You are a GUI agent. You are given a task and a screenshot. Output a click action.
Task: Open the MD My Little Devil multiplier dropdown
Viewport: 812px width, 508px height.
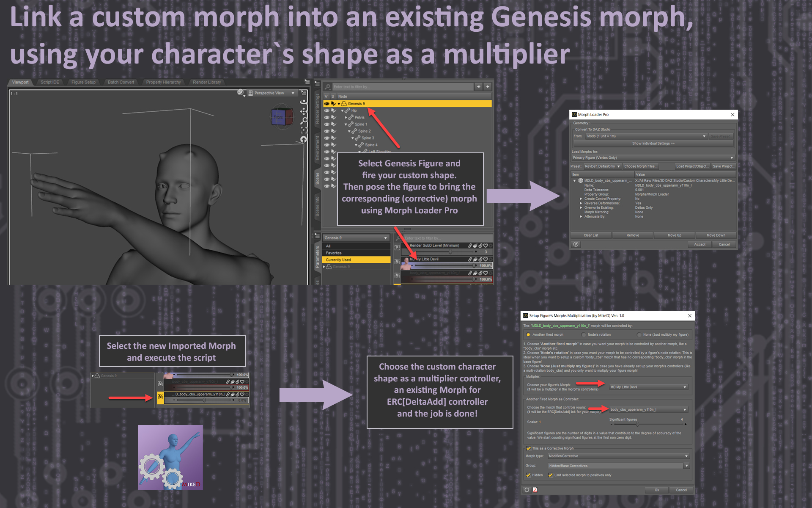point(649,387)
